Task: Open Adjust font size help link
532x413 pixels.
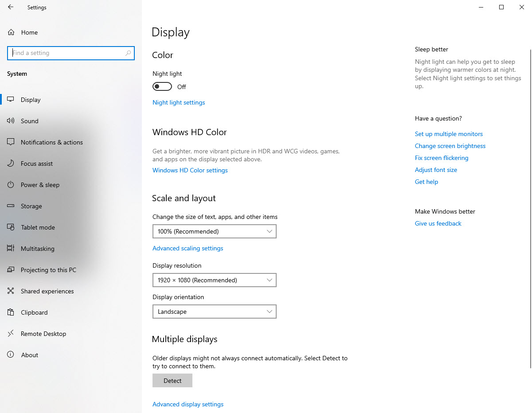Action: [x=436, y=170]
